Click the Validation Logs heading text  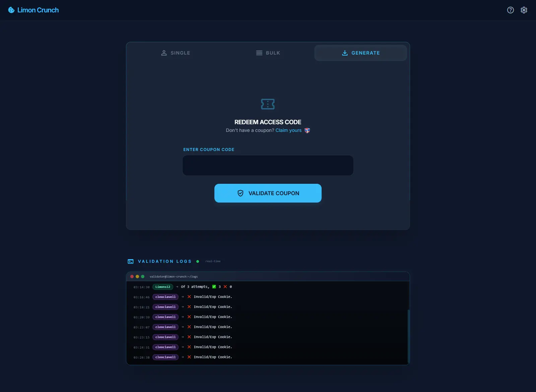(x=164, y=261)
